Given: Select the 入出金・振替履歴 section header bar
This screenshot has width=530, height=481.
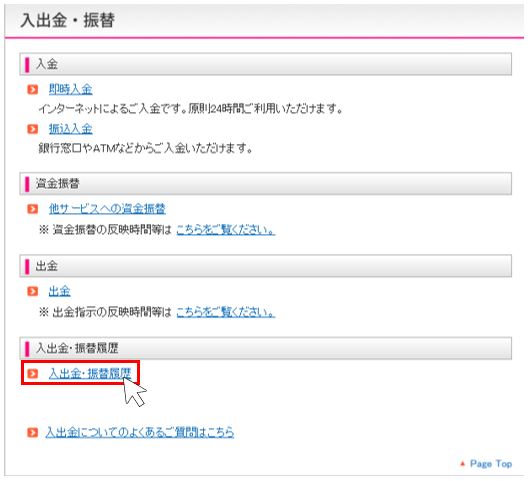Looking at the screenshot, I should 265,348.
